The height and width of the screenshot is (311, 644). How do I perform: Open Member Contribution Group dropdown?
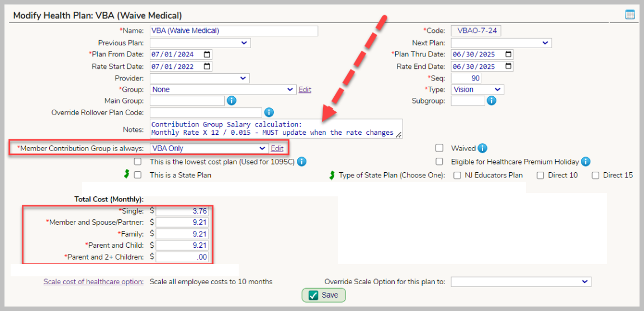209,148
